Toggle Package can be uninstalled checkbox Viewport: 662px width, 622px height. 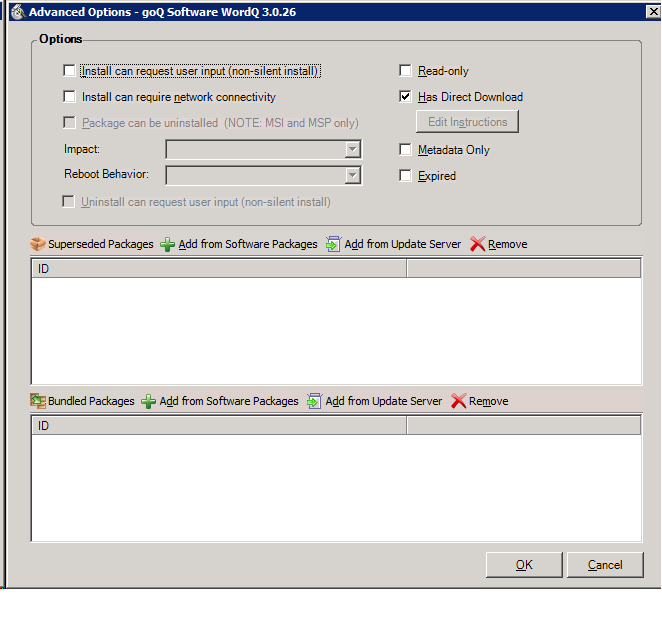(x=69, y=123)
